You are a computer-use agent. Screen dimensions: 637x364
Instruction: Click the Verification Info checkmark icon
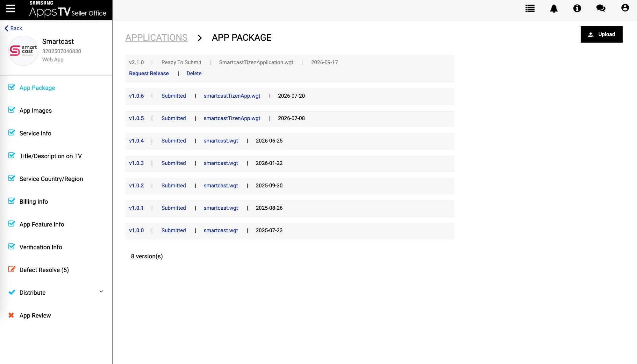pos(11,247)
